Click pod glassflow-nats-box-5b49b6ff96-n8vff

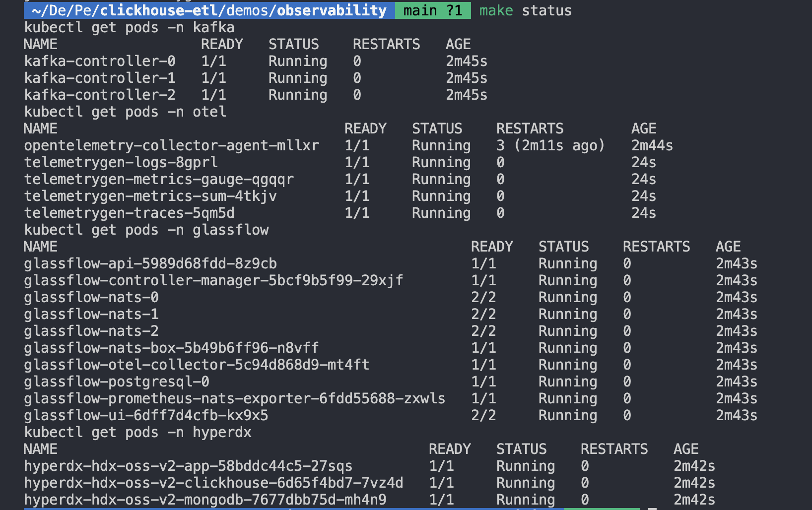[172, 348]
